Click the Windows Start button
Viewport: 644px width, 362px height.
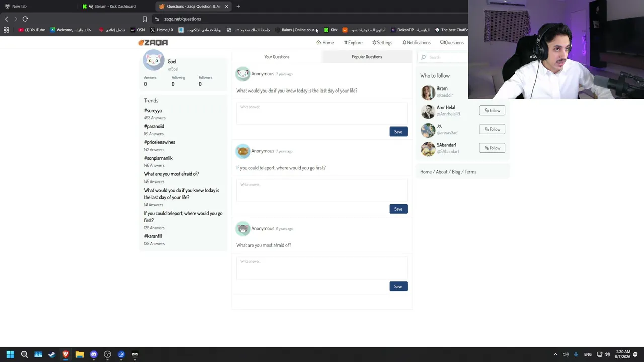(10, 354)
